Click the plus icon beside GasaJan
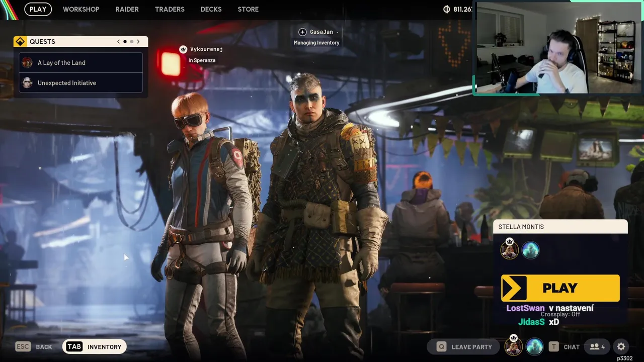The image size is (644, 362). pos(302,32)
